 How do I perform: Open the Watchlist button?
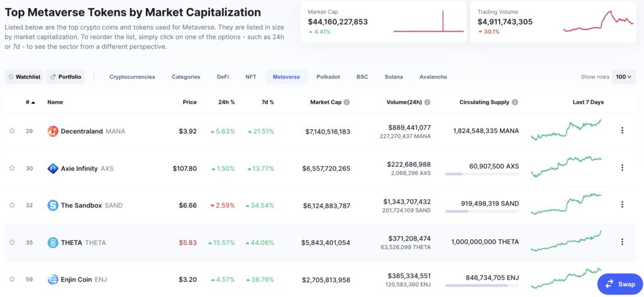click(24, 77)
